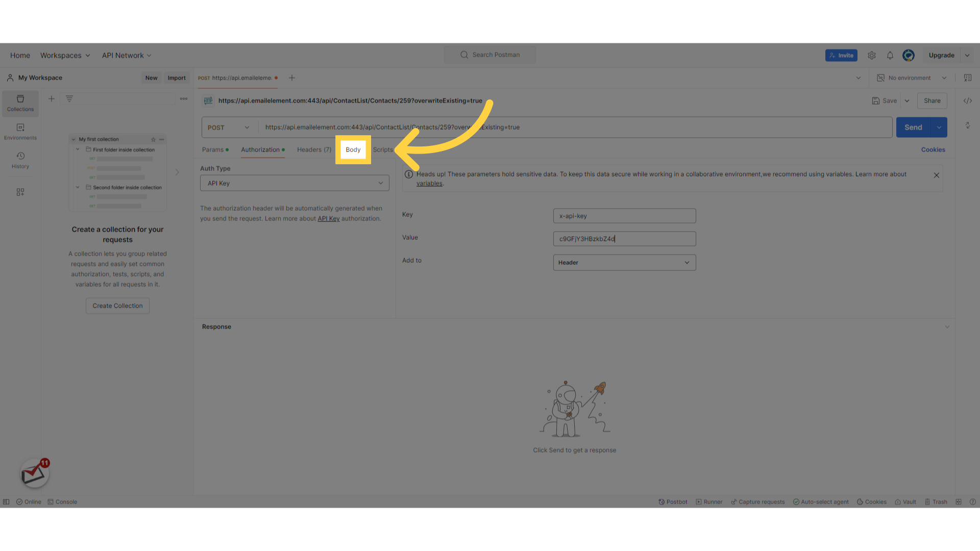Switch to the Body tab
Screen dimensions: 980x551
(x=353, y=150)
